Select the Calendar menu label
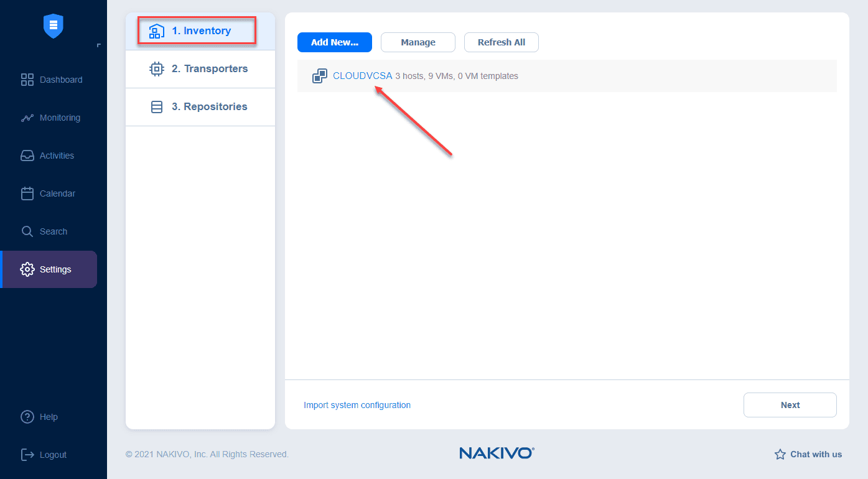868x479 pixels. pyautogui.click(x=57, y=193)
